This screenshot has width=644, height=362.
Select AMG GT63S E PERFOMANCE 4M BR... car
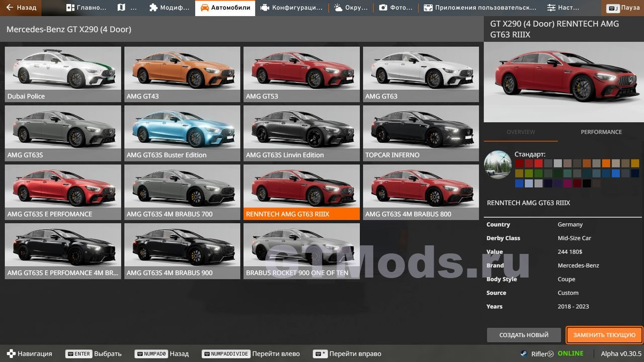pyautogui.click(x=63, y=251)
